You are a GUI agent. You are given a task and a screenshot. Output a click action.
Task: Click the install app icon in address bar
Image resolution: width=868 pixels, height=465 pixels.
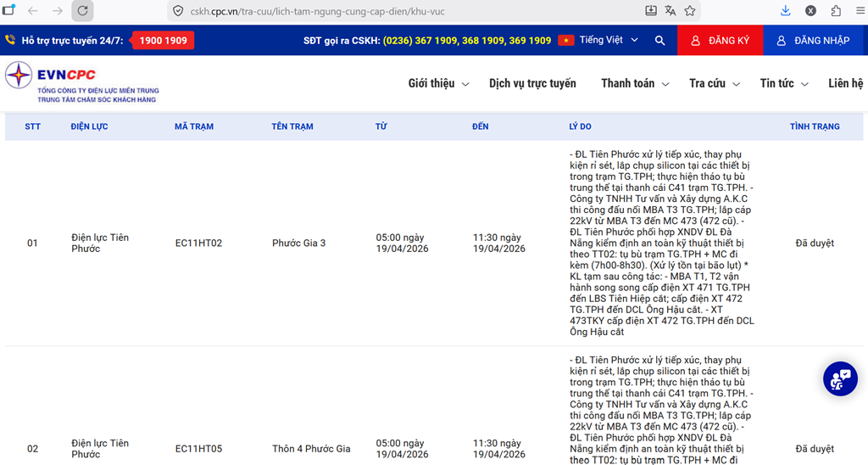651,11
